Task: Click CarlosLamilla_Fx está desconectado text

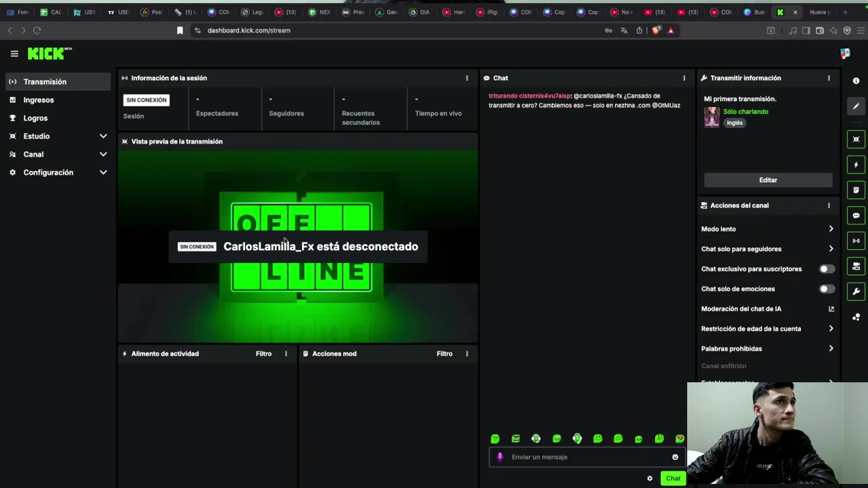Action: pyautogui.click(x=321, y=247)
